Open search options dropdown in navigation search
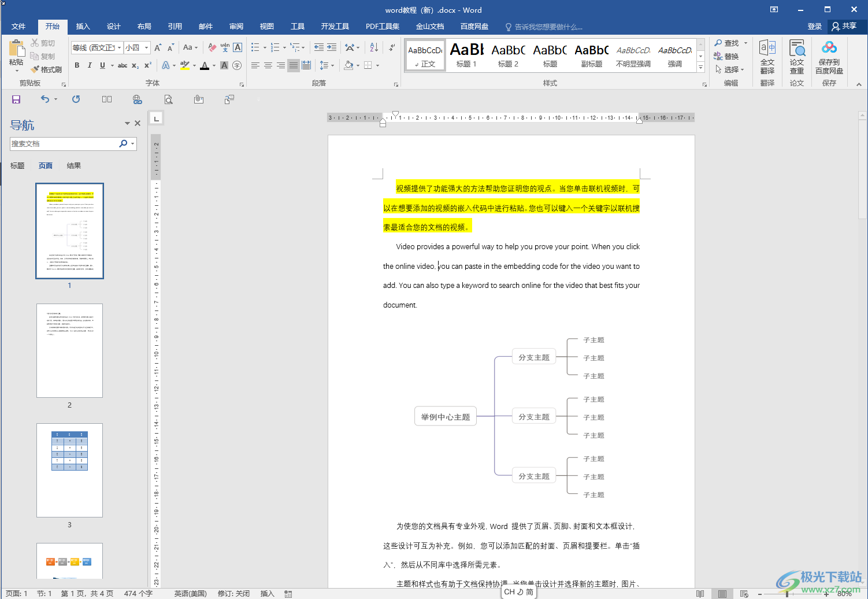Viewport: 868px width, 599px height. 133,143
